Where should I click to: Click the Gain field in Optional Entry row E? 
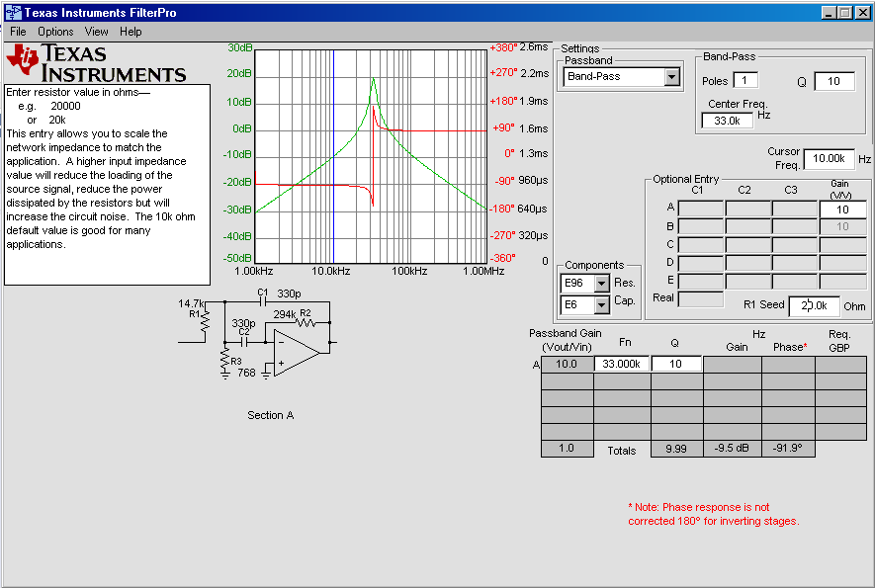842,282
